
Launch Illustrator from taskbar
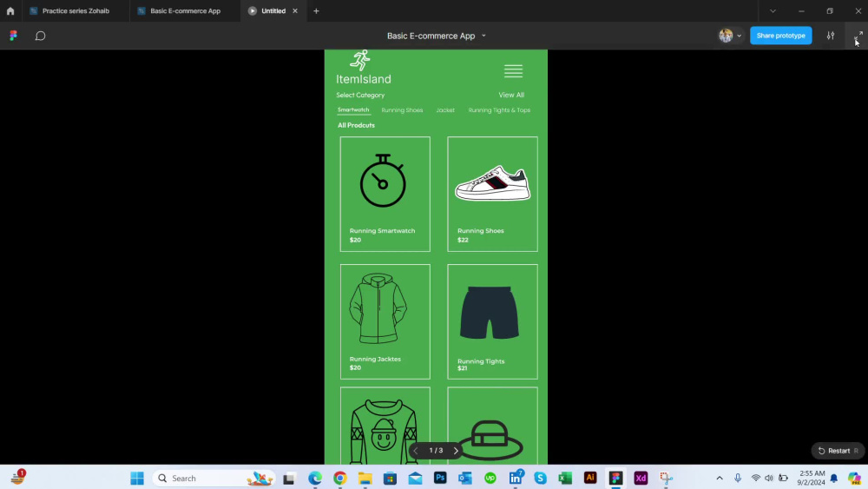(590, 478)
